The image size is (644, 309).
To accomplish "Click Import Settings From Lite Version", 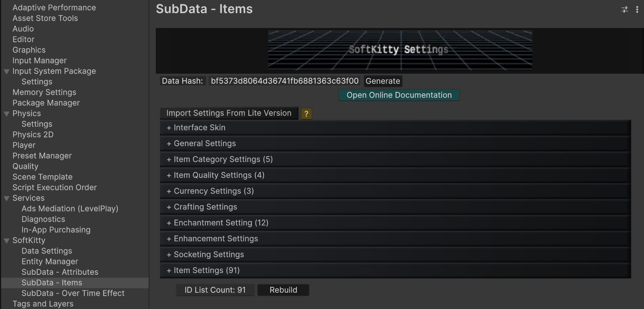I will [229, 113].
